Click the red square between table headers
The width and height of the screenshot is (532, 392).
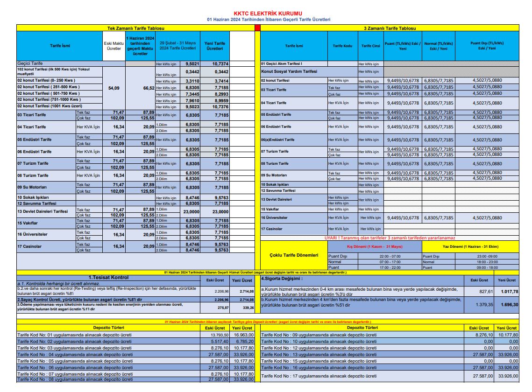pos(257,28)
